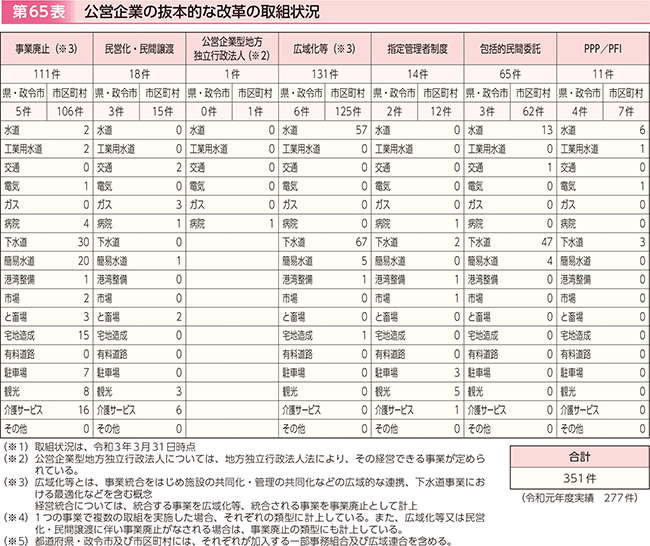Click 宅地造成 value 15 under 事業廃止
The width and height of the screenshot is (650, 546).
(x=83, y=335)
